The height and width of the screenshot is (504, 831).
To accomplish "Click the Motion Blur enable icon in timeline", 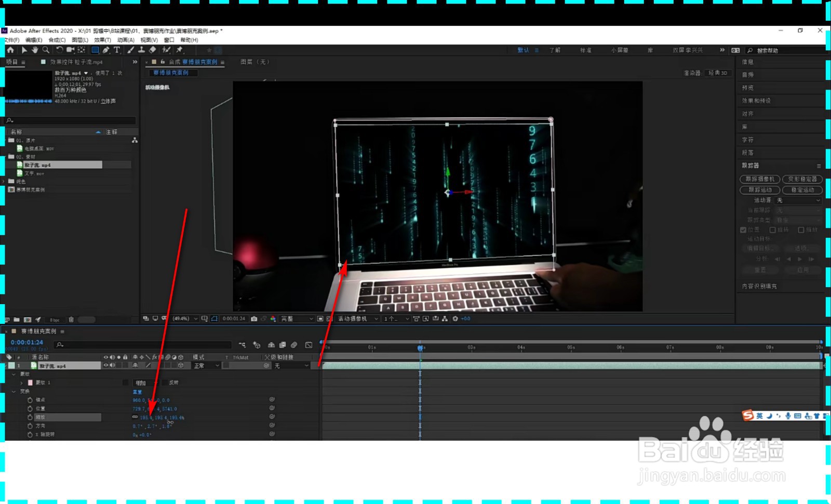I will pos(294,345).
